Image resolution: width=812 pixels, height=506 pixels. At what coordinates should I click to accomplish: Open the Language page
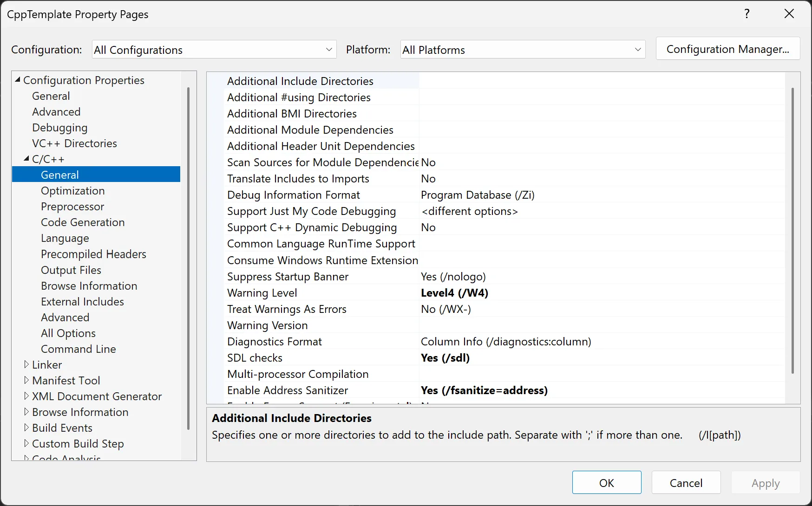65,238
